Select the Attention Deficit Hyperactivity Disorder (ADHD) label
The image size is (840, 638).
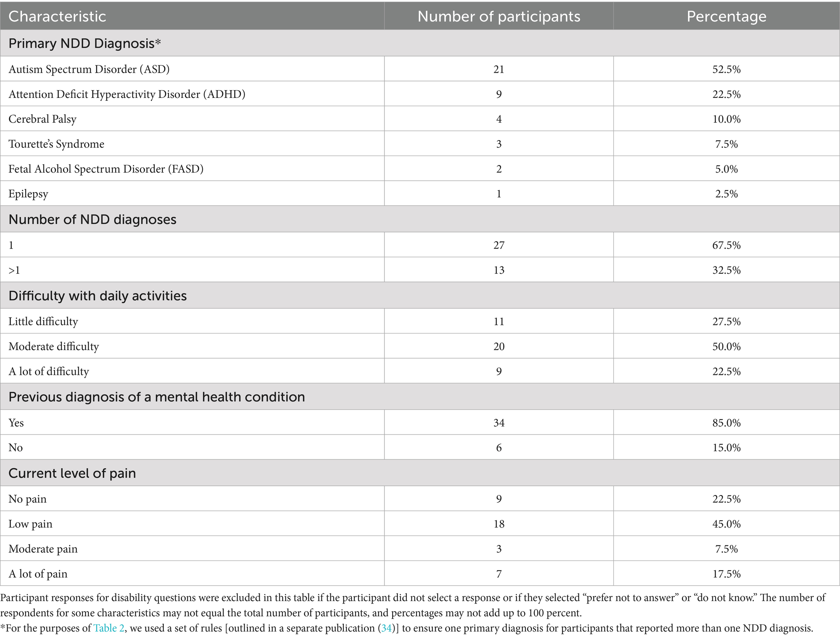[127, 94]
